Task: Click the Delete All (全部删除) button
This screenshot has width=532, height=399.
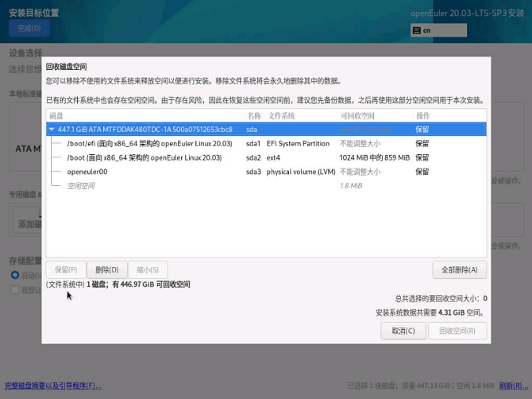Action: 460,269
